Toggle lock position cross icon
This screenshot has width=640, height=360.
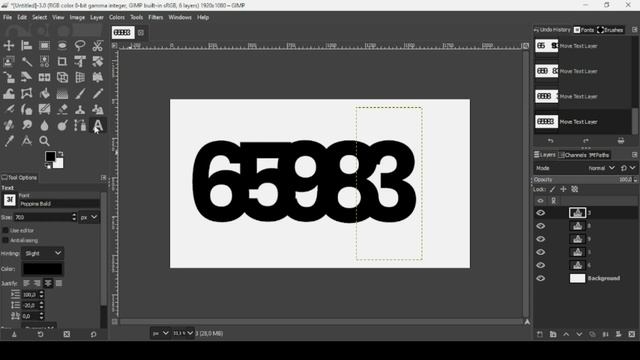pos(563,189)
